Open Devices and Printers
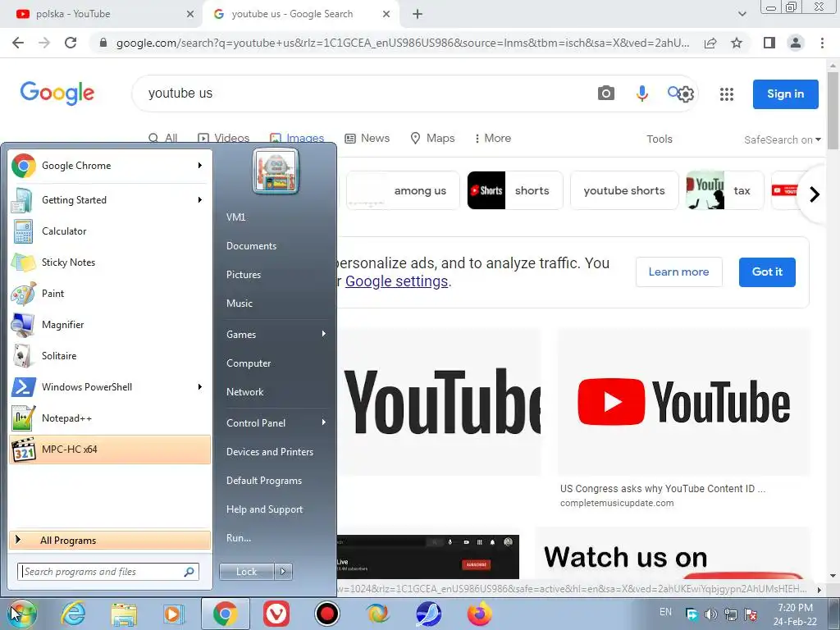Image resolution: width=840 pixels, height=630 pixels. click(x=269, y=452)
